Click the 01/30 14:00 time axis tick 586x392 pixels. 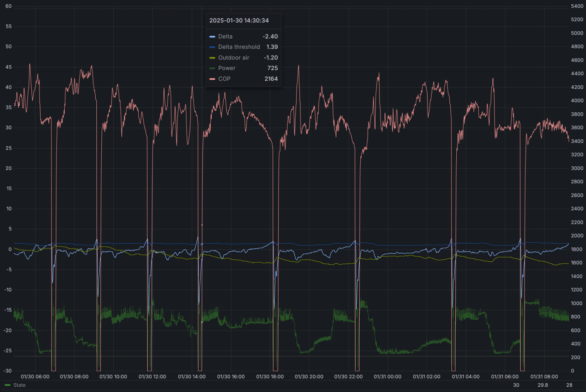(x=192, y=377)
